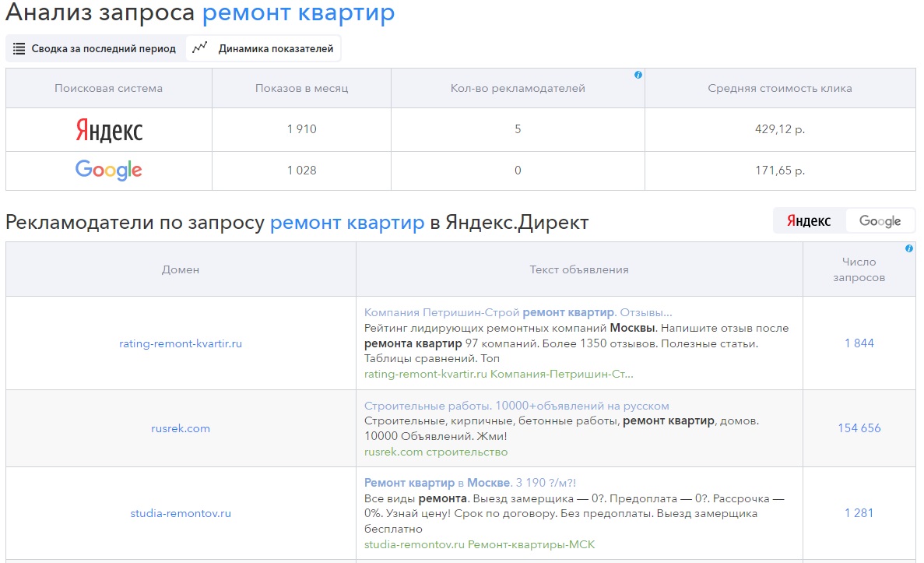
Task: Click Домен column header
Action: click(x=181, y=270)
